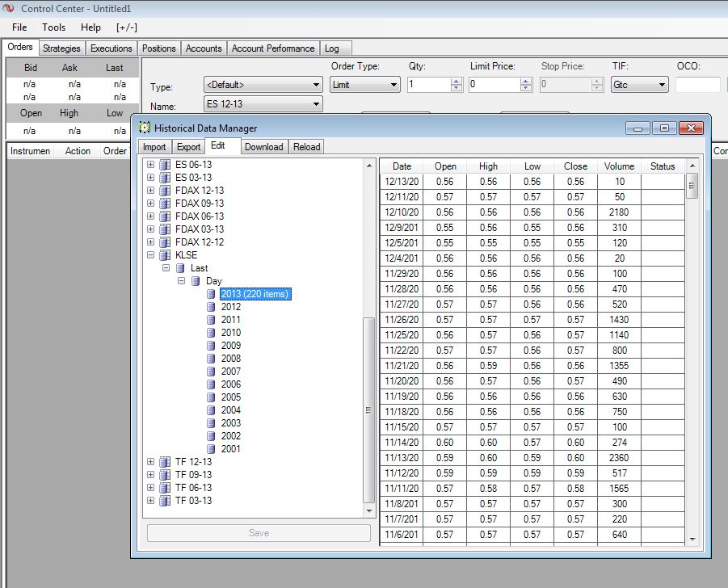This screenshot has width=728, height=588.
Task: Select the 2008 year in tree
Action: tap(230, 359)
